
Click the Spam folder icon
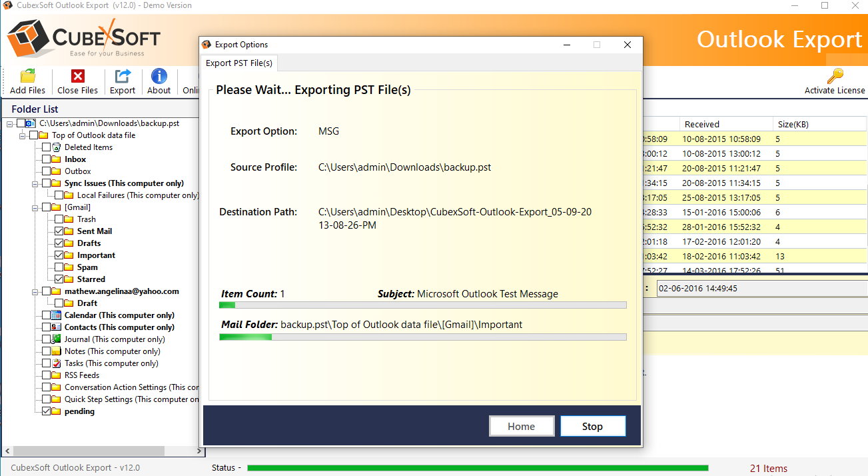69,267
